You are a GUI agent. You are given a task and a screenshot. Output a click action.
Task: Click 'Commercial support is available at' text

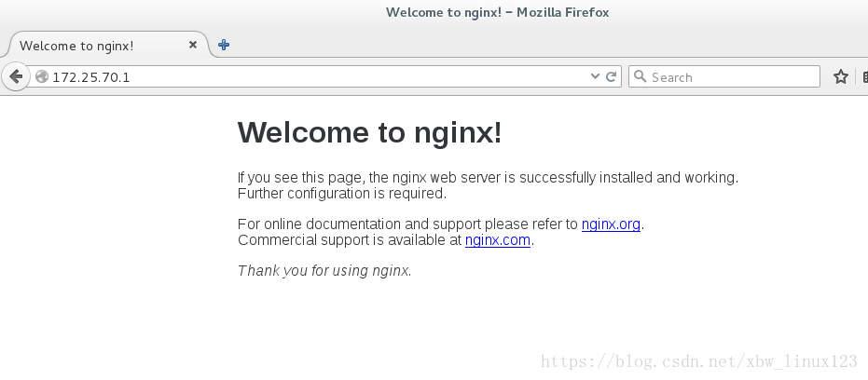pos(350,240)
